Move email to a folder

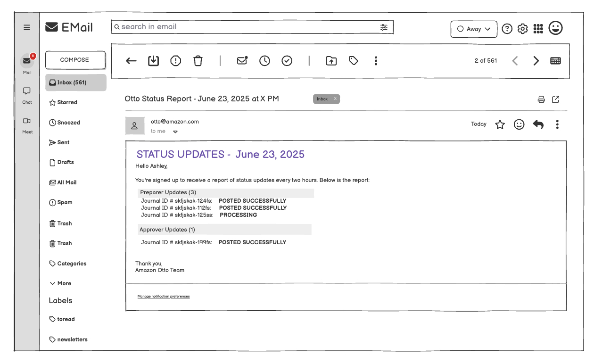coord(331,61)
